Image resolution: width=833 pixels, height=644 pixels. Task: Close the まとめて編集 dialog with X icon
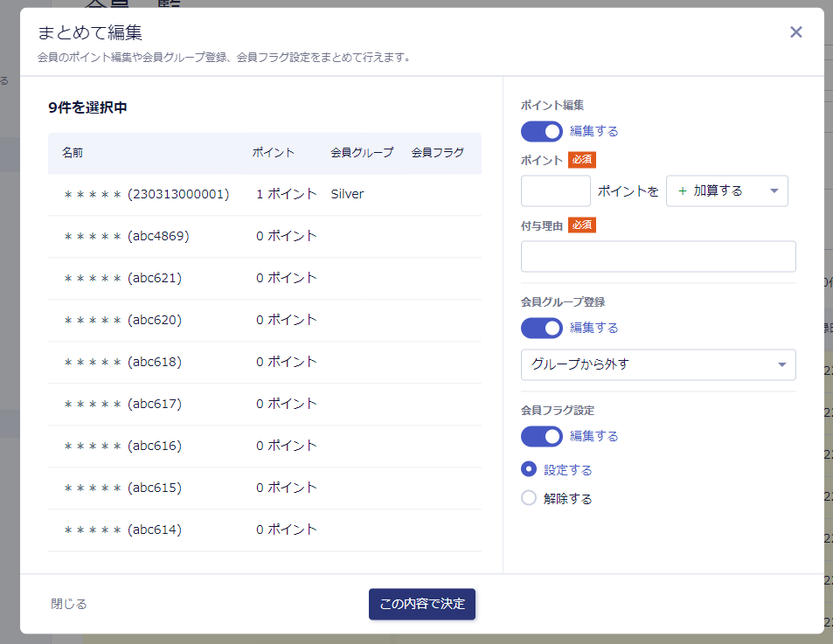click(795, 32)
